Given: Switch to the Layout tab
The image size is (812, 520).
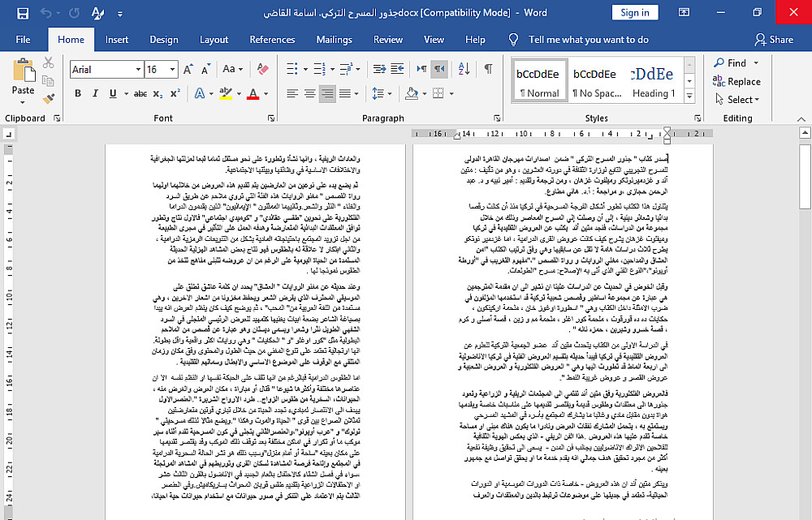Looking at the screenshot, I should [x=214, y=39].
